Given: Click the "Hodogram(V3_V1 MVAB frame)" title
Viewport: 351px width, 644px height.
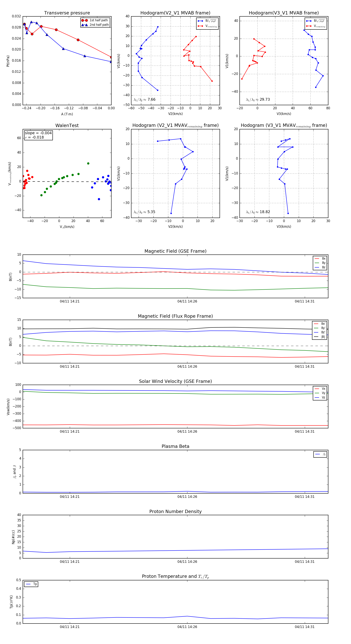Looking at the screenshot, I should 284,13.
